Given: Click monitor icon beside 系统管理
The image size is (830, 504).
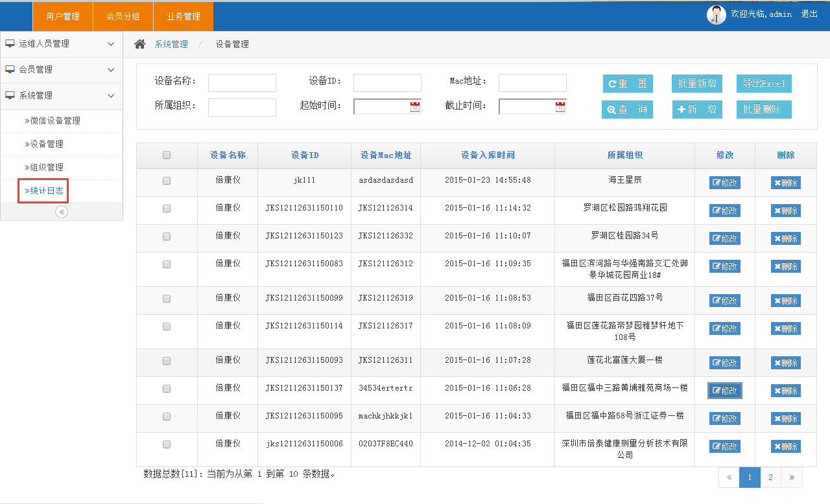Looking at the screenshot, I should click(x=10, y=95).
